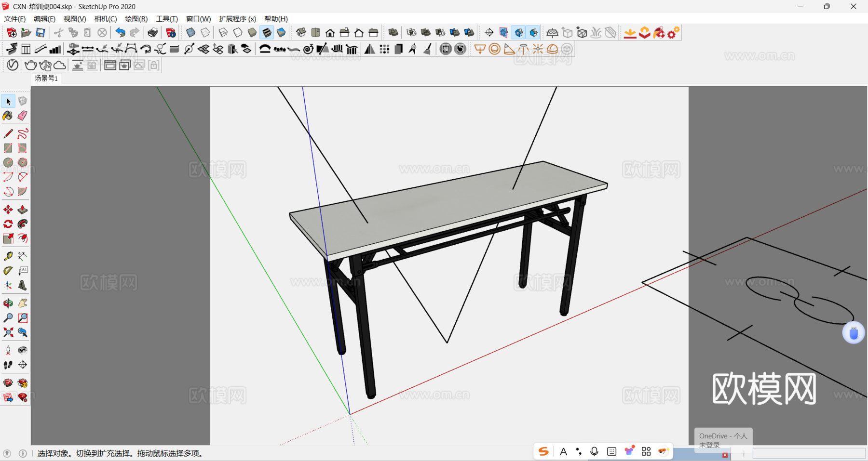Click the Undo arrow in toolbar

[x=120, y=33]
